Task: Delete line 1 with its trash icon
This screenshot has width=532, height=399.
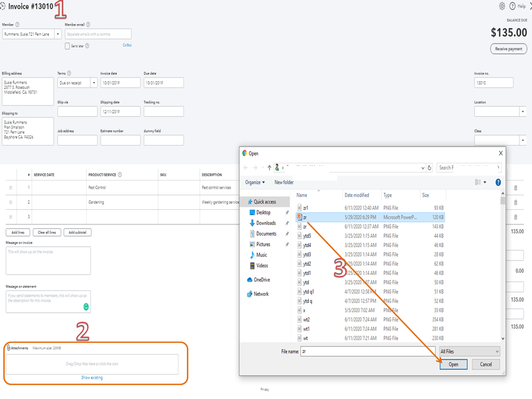Action: 515,188
